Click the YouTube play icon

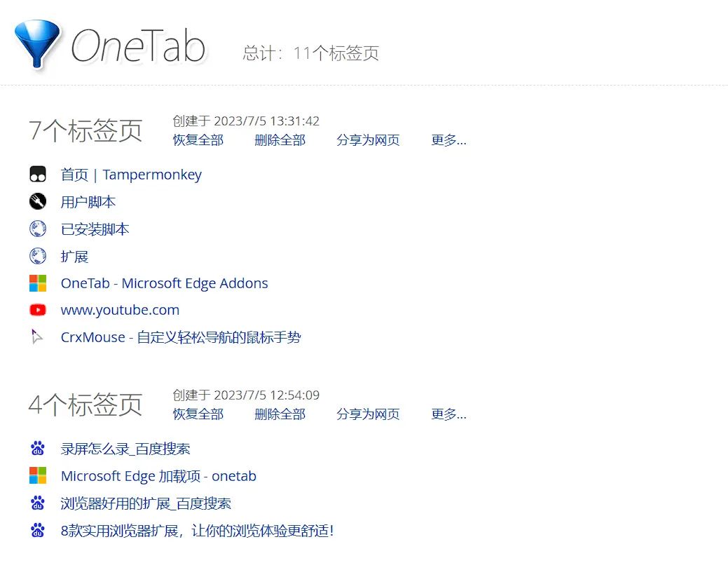point(38,310)
